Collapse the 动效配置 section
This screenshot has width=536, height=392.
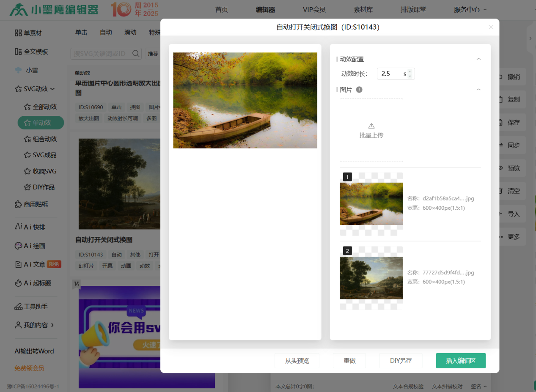click(478, 59)
